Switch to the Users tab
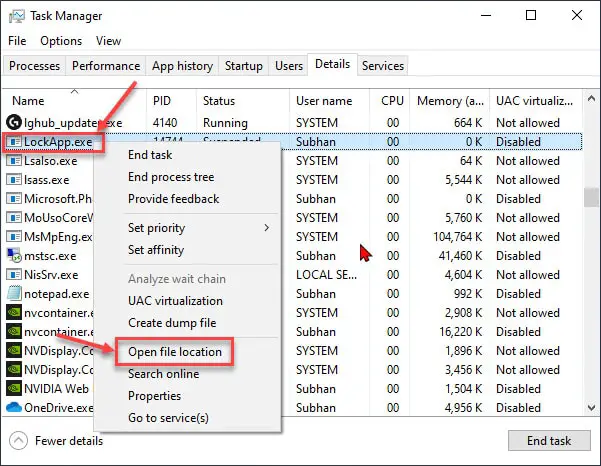 click(289, 66)
